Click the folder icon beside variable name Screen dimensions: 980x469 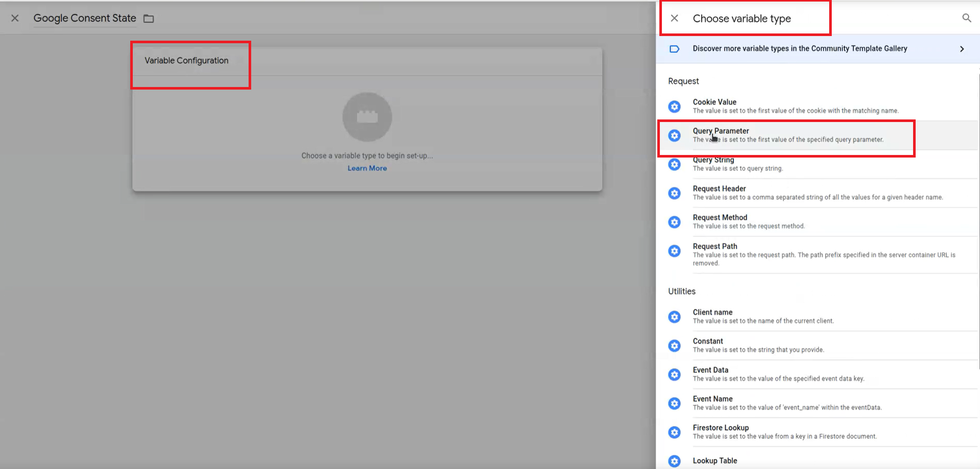click(x=149, y=19)
